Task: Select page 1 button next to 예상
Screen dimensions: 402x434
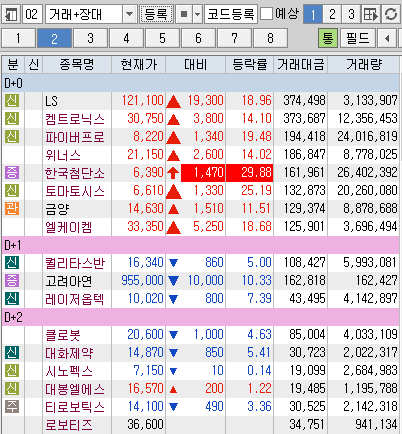Action: (x=313, y=14)
